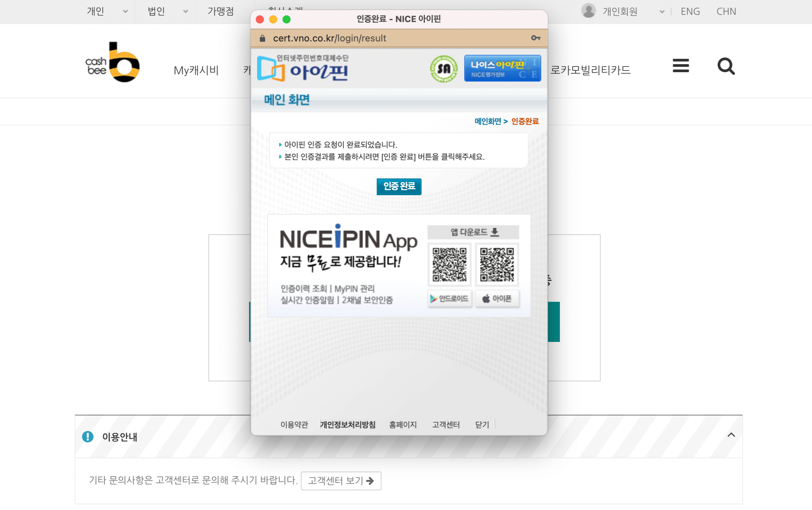
Task: Click the 아이폰 download button
Action: (497, 298)
